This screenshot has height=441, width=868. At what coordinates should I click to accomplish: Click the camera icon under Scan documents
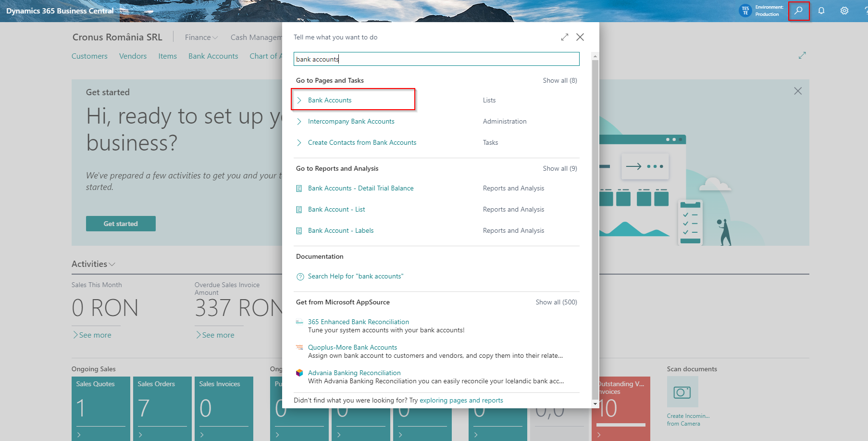[682, 392]
